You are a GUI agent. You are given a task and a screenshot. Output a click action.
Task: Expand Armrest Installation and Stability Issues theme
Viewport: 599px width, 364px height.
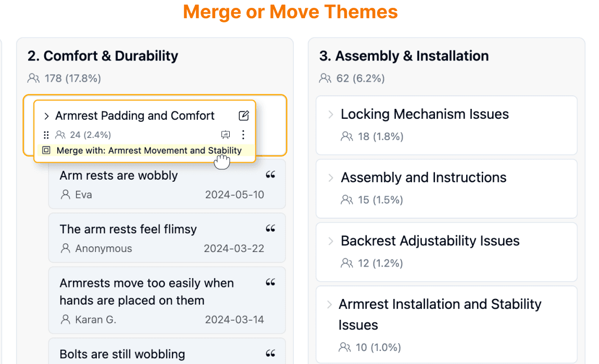point(329,305)
